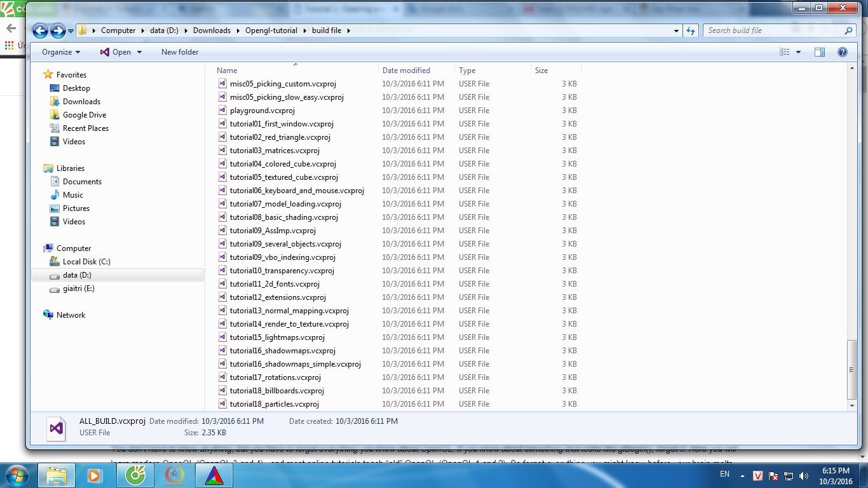Expand the More options arrow beside views
This screenshot has width=868, height=488.
799,52
